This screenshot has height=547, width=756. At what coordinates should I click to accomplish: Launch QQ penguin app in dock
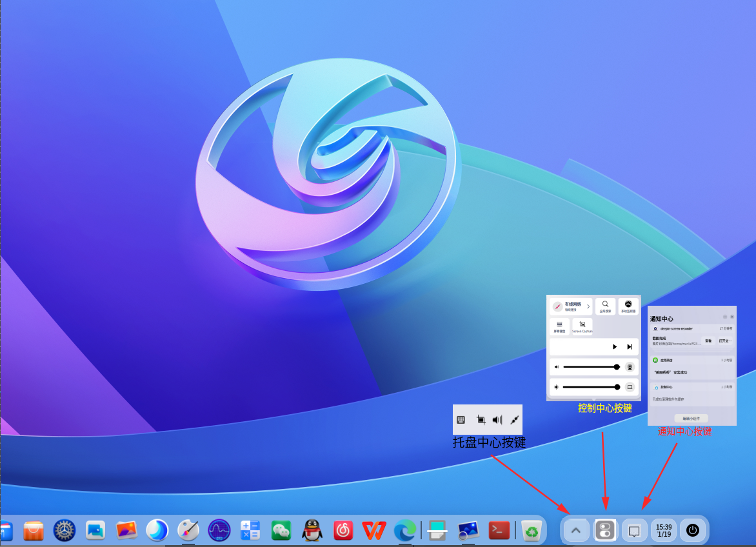[x=312, y=530]
